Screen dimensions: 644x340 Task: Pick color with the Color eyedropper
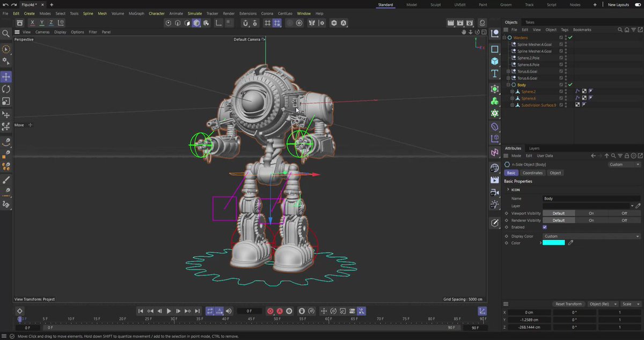click(x=571, y=243)
